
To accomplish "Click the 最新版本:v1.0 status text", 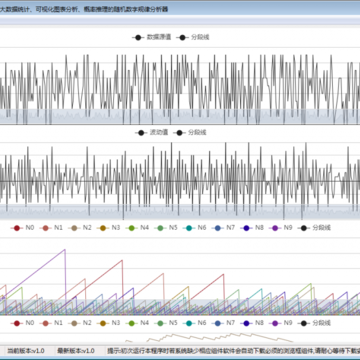I will (76, 351).
